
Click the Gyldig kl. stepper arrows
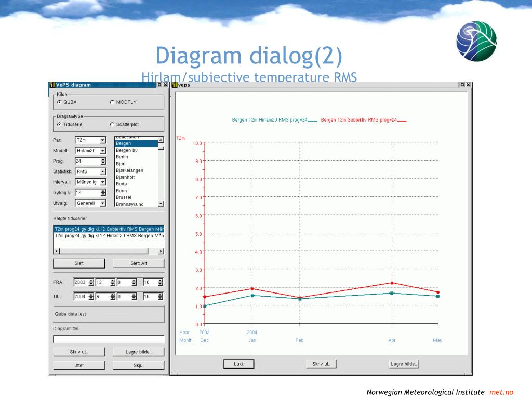tap(103, 193)
